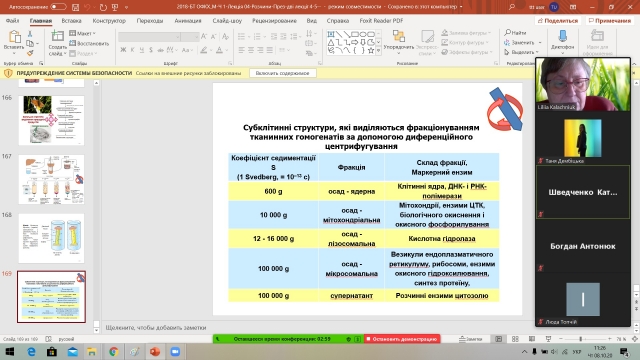Switch to slide sorter view icon
This screenshot has width=640, height=360.
click(515, 339)
